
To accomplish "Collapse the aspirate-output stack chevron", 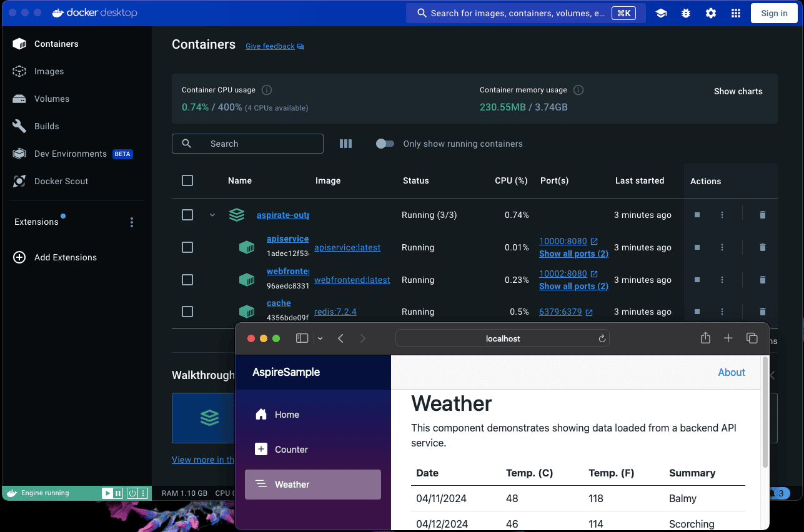I will coord(212,215).
